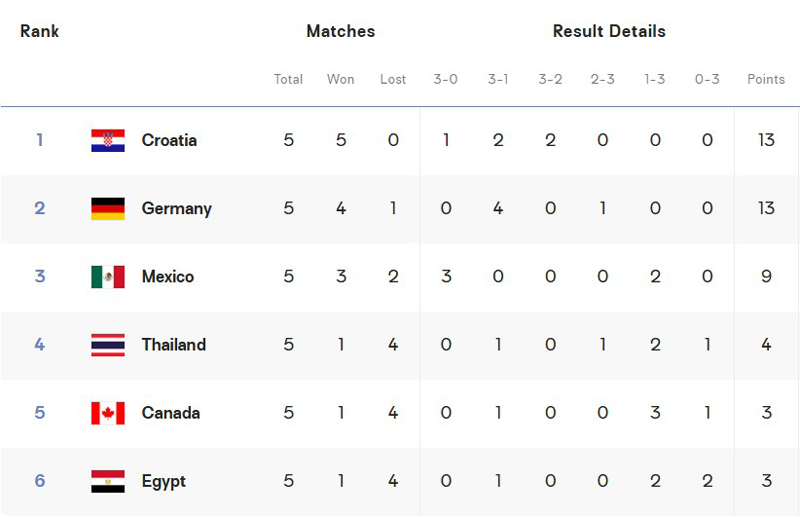Click the Mexico flag icon
Viewport: 800px width, 517px height.
pyautogui.click(x=108, y=277)
